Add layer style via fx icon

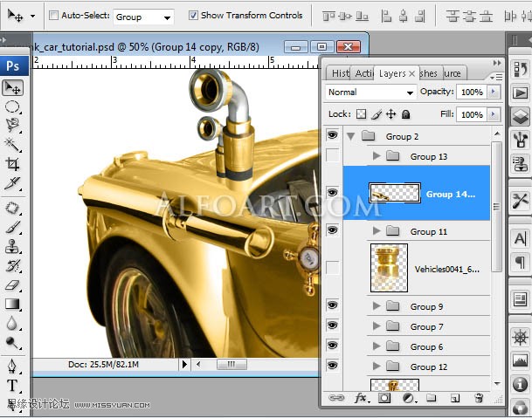pos(361,398)
